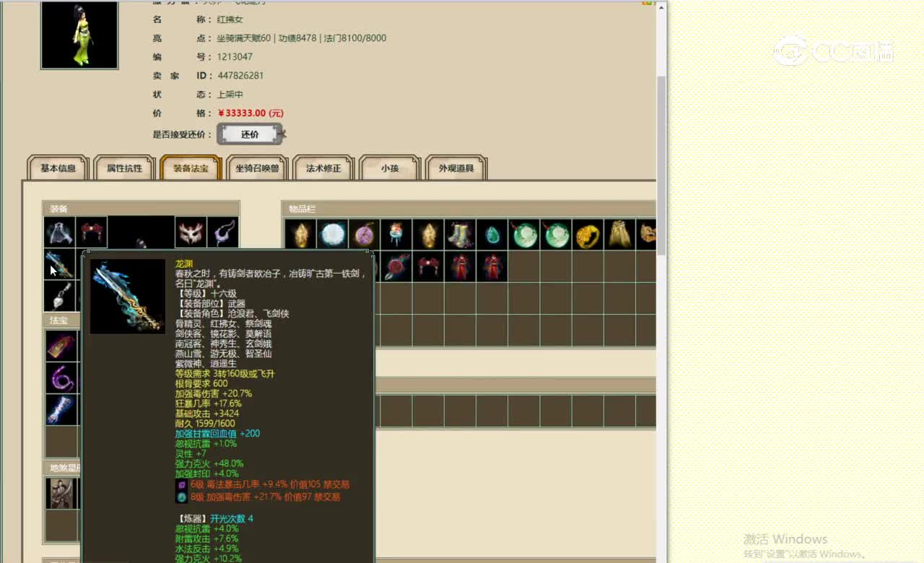Click the golden ring inventory item
The height and width of the screenshot is (563, 924).
tap(588, 235)
